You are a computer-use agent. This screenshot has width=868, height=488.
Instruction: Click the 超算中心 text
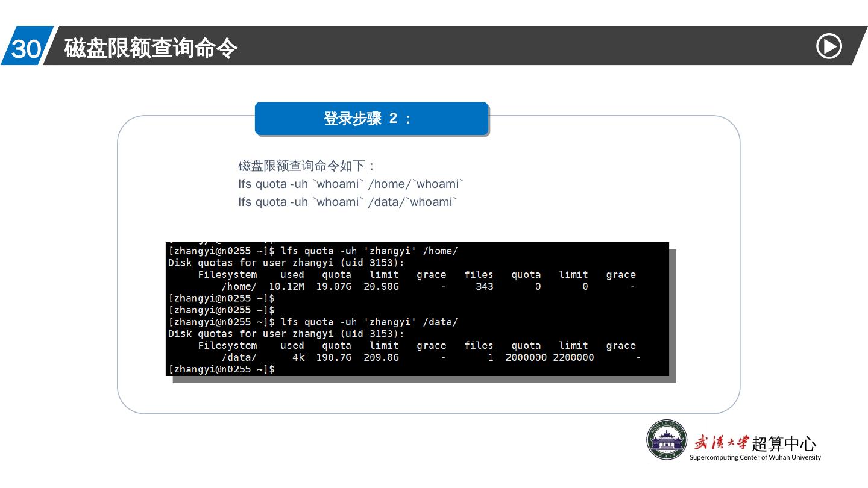(784, 444)
